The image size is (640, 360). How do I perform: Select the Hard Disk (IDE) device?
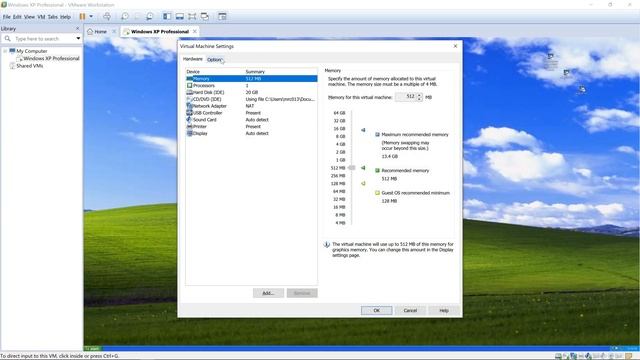(x=251, y=92)
